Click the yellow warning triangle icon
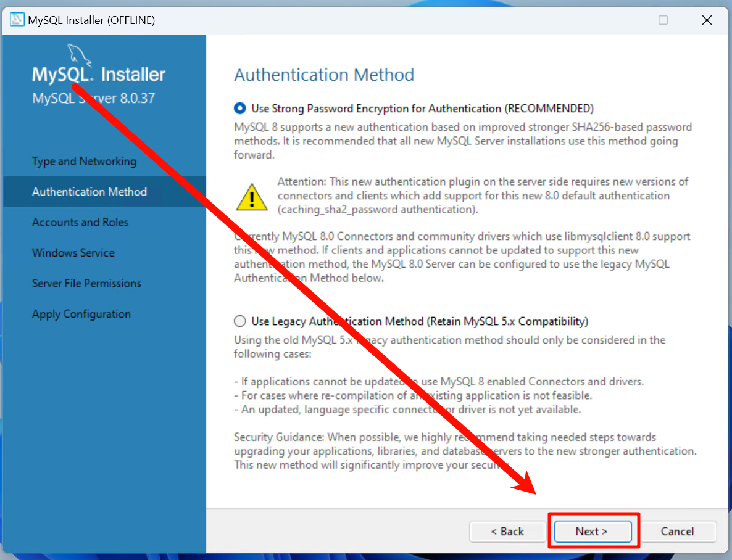 (x=252, y=197)
